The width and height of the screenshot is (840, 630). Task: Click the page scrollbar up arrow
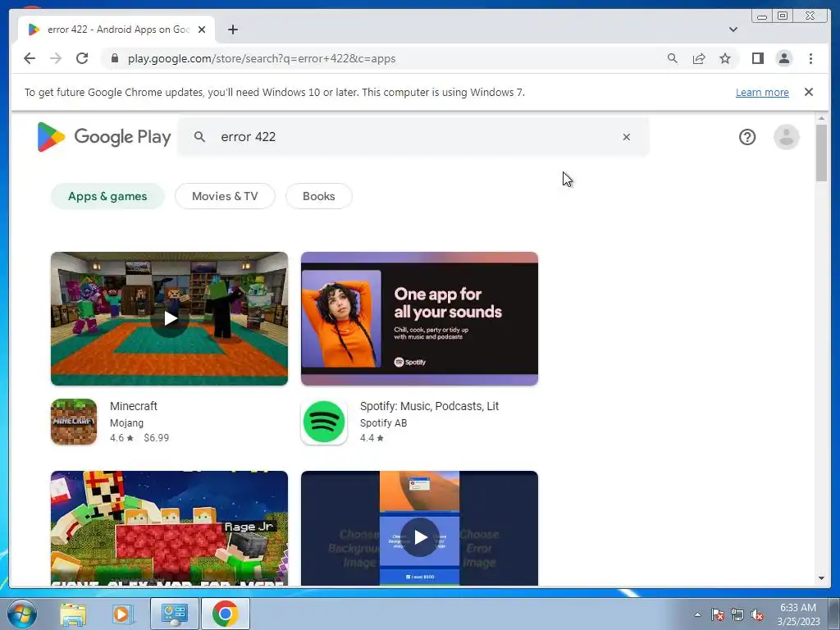(821, 118)
